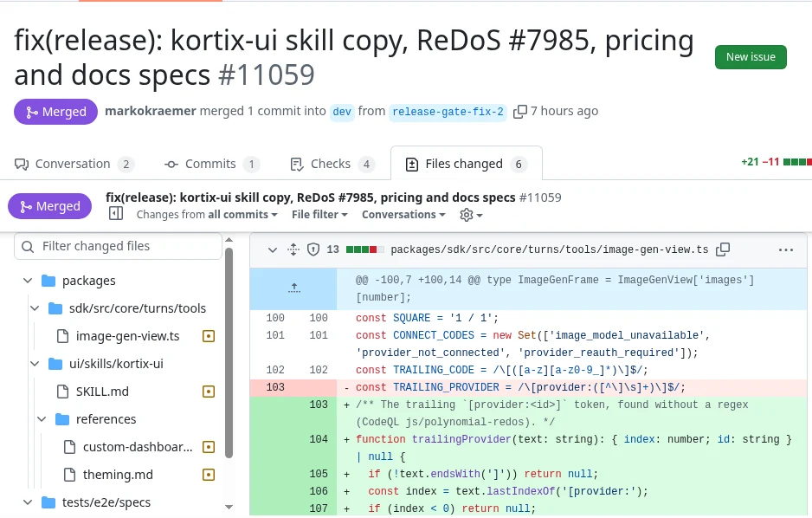The width and height of the screenshot is (812, 518).
Task: Click the hunk header @@ -100,7 +100,14 text
Action: [x=555, y=288]
